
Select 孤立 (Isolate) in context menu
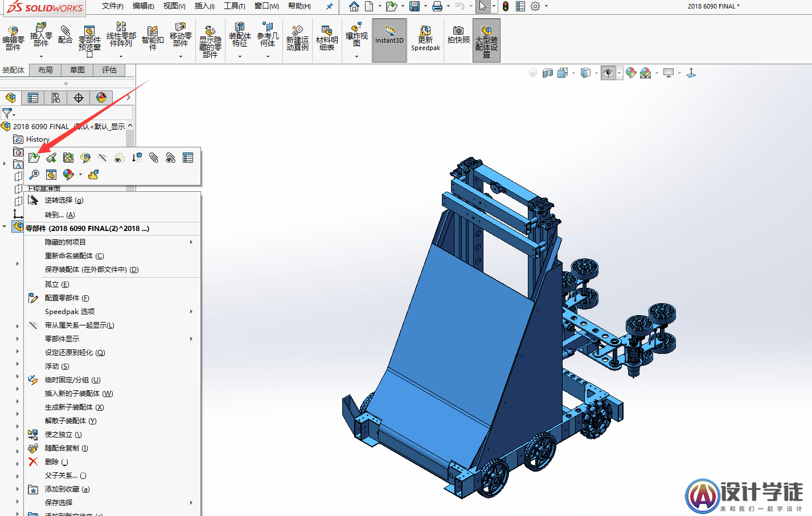click(56, 284)
